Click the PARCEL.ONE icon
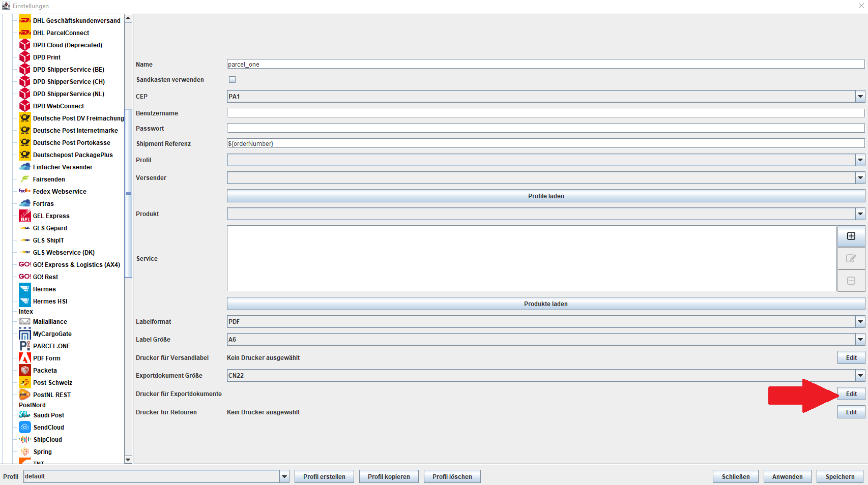868x485 pixels. pos(25,346)
